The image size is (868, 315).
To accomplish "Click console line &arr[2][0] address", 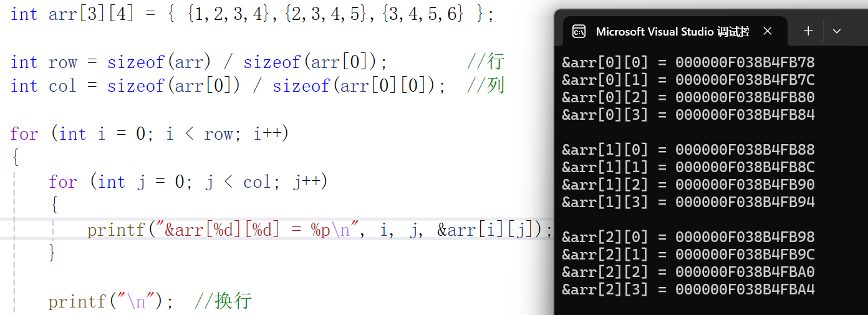I will tap(688, 237).
